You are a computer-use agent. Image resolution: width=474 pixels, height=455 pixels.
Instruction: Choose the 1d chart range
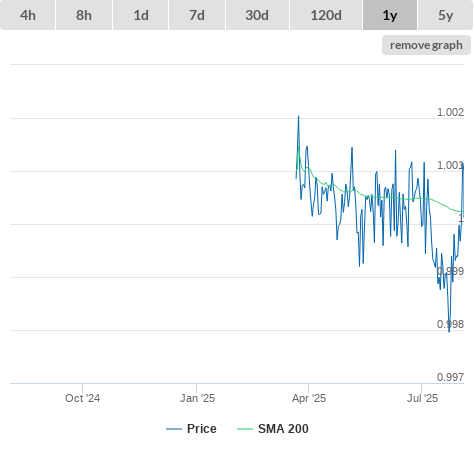click(141, 15)
